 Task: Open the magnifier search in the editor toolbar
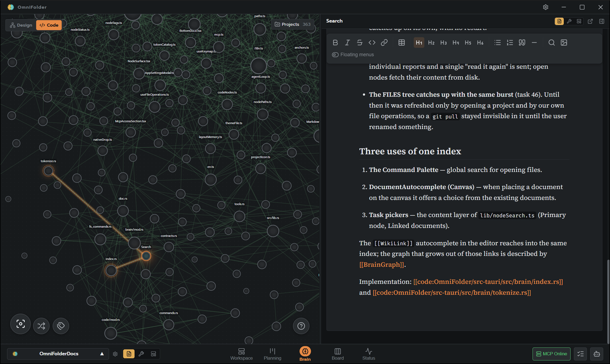pyautogui.click(x=551, y=42)
